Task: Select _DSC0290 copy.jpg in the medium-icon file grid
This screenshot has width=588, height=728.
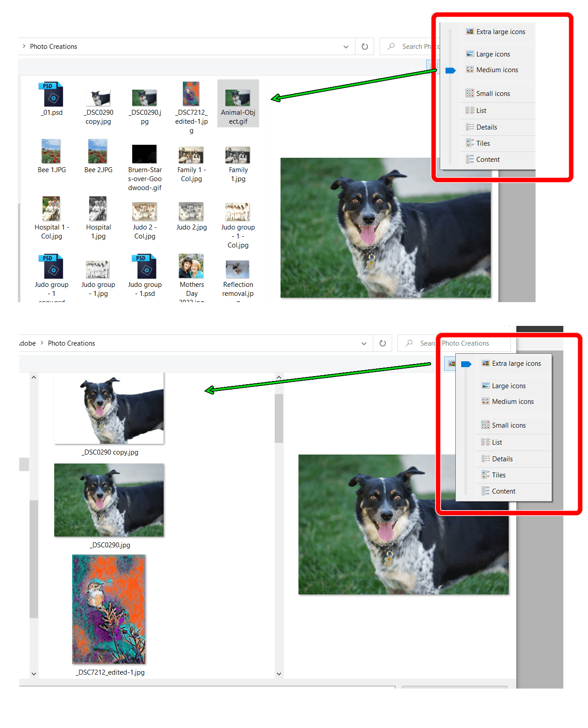Action: (x=98, y=98)
